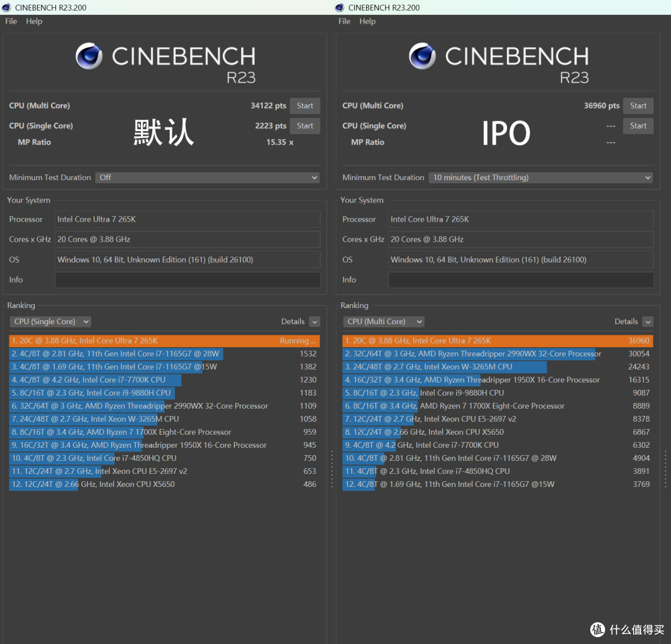Select i7-1165G7 @15W row scoring 3769
This screenshot has width=671, height=644.
click(498, 484)
